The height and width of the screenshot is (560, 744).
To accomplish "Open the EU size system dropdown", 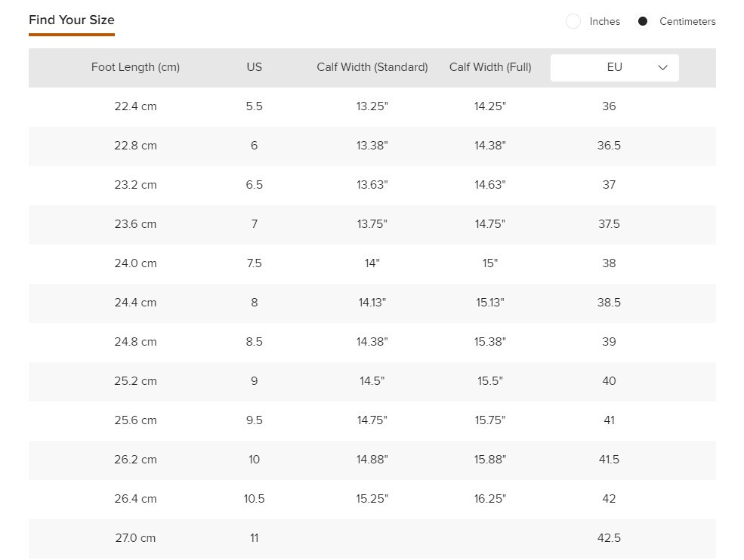I will click(614, 68).
